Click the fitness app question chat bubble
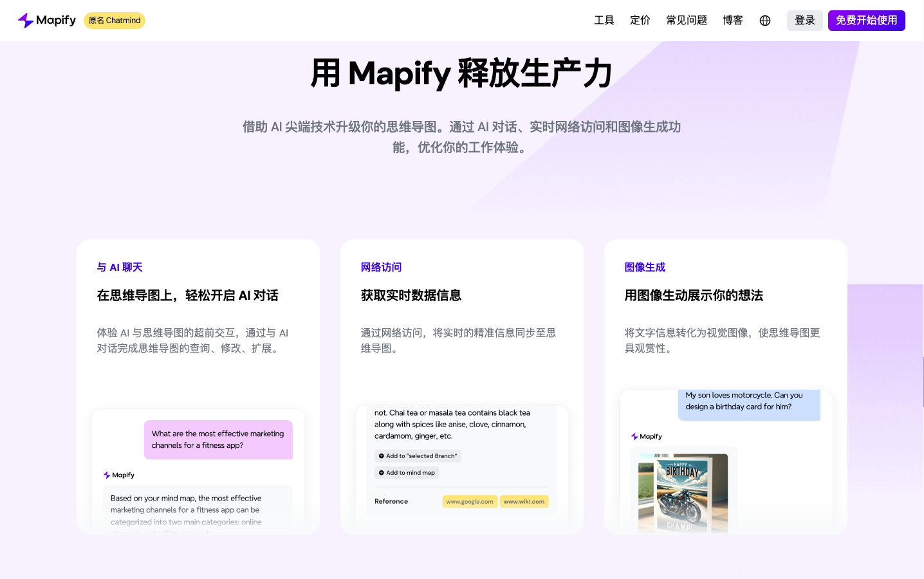This screenshot has width=924, height=579. pyautogui.click(x=218, y=440)
